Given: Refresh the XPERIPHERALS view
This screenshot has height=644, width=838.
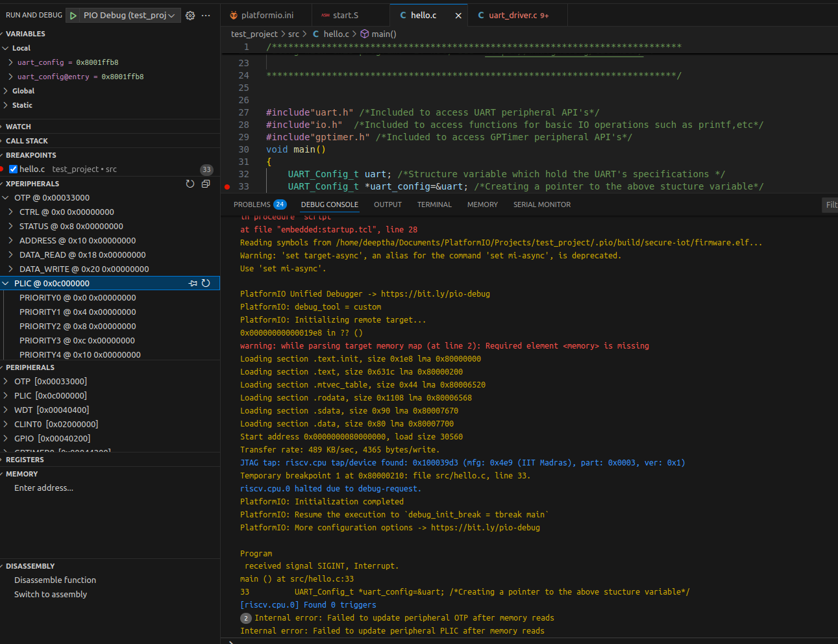Looking at the screenshot, I should pos(190,184).
